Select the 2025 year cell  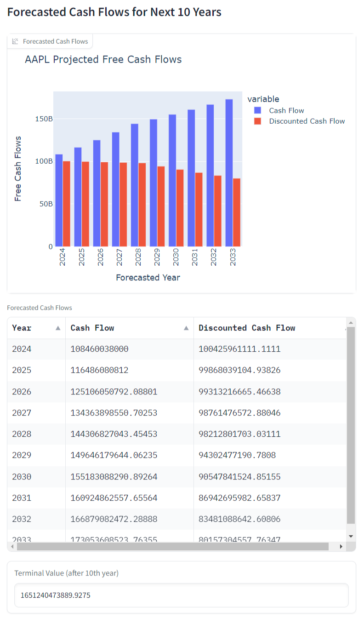tap(36, 371)
